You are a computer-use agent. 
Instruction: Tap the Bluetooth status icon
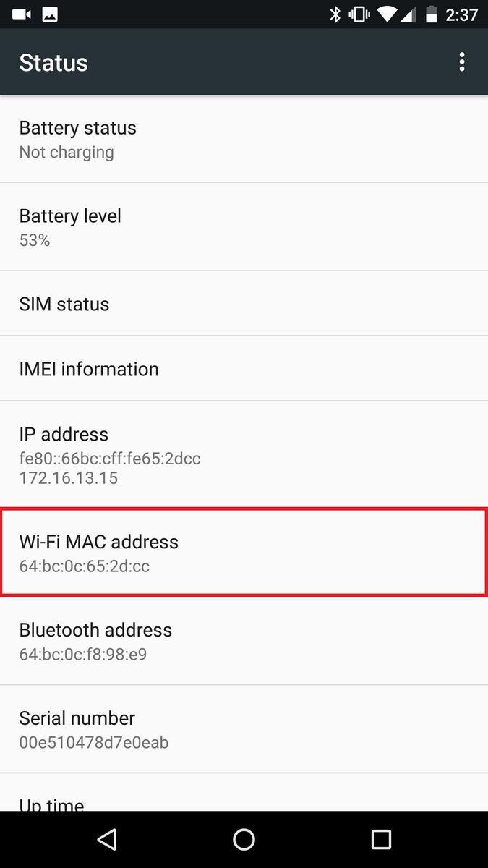coord(335,14)
